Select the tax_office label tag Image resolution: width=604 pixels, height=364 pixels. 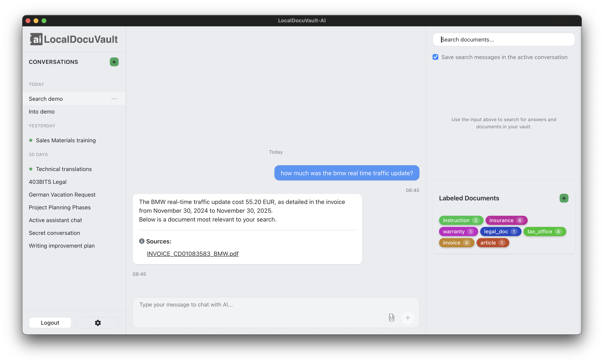(x=544, y=231)
